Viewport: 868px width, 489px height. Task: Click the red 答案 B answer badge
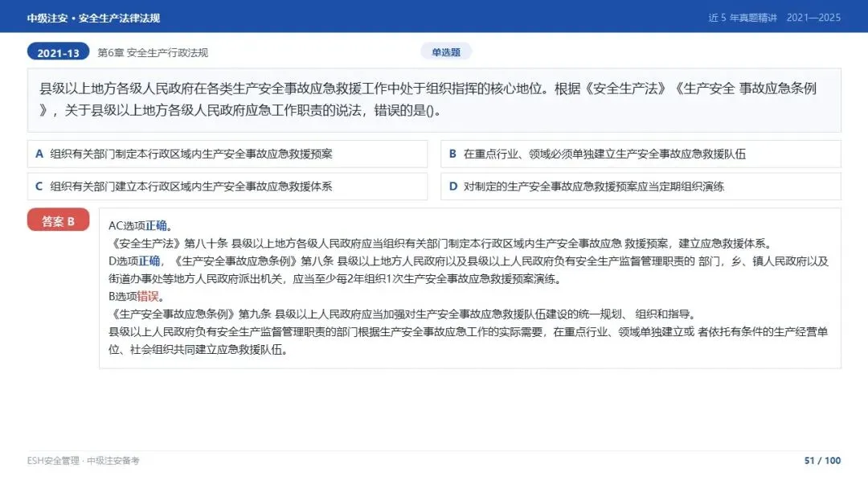[58, 220]
